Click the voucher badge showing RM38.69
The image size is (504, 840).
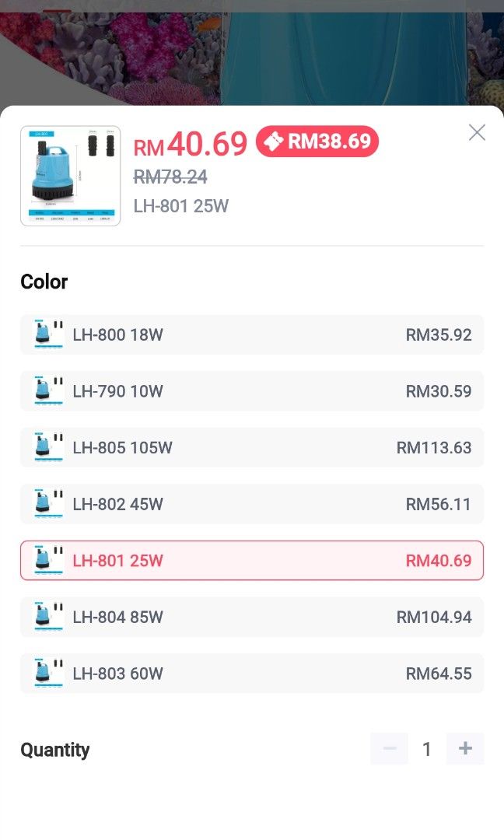(318, 143)
